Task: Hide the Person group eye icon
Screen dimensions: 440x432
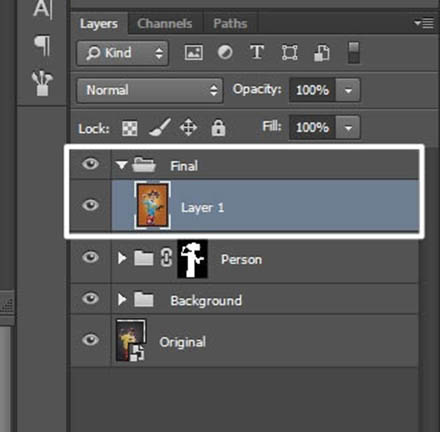Action: click(90, 258)
